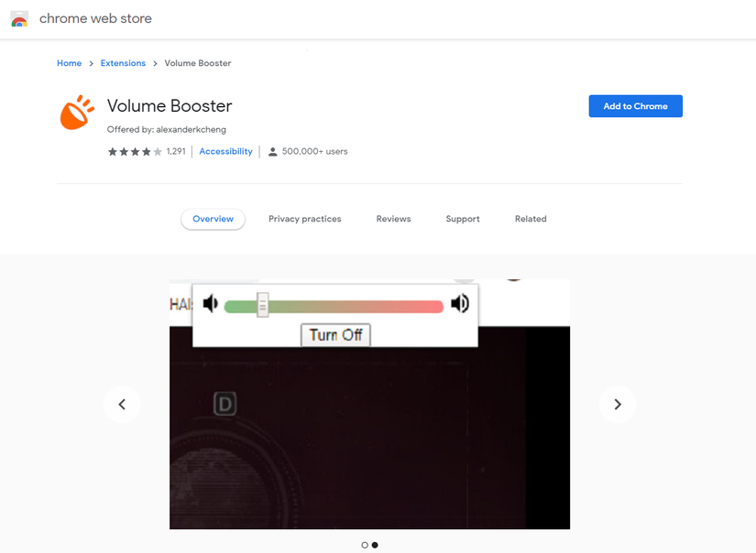Image resolution: width=756 pixels, height=553 pixels.
Task: Click the D key badge in screenshot
Action: [x=225, y=404]
